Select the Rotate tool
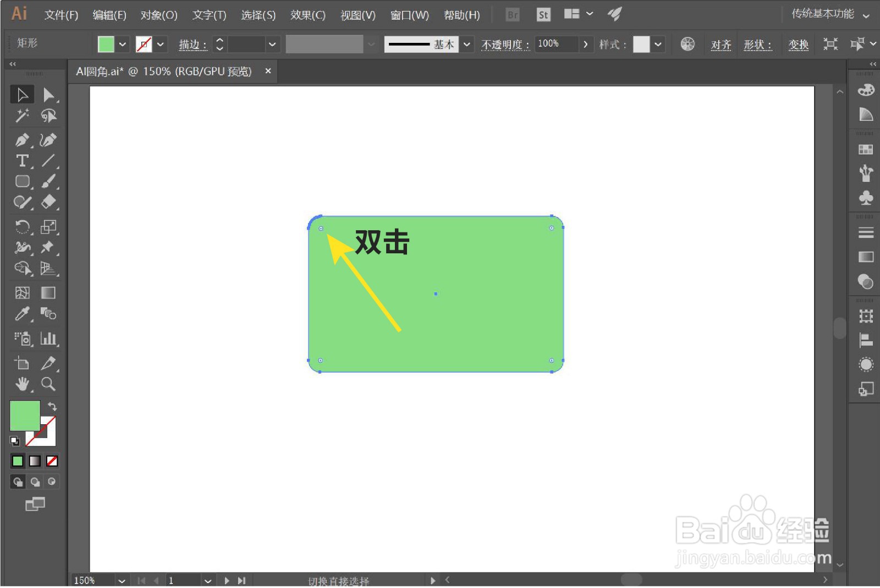 click(x=22, y=226)
